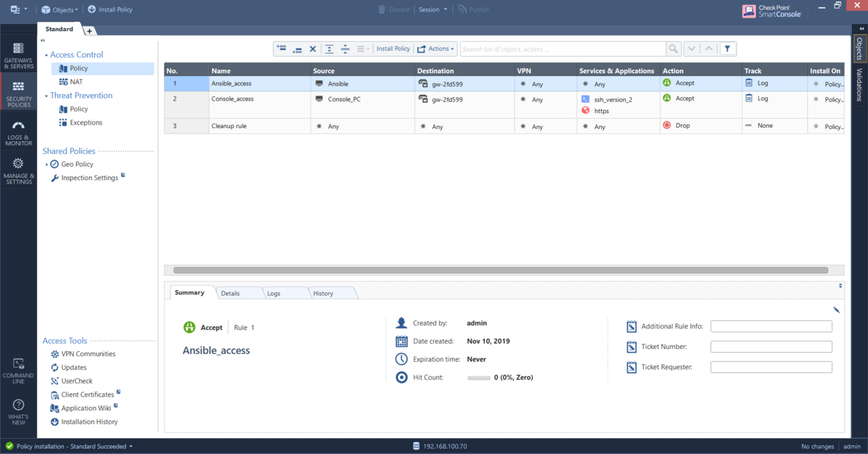Screen dimensions: 868x454
Task: Open Security Policies view
Action: point(18,94)
